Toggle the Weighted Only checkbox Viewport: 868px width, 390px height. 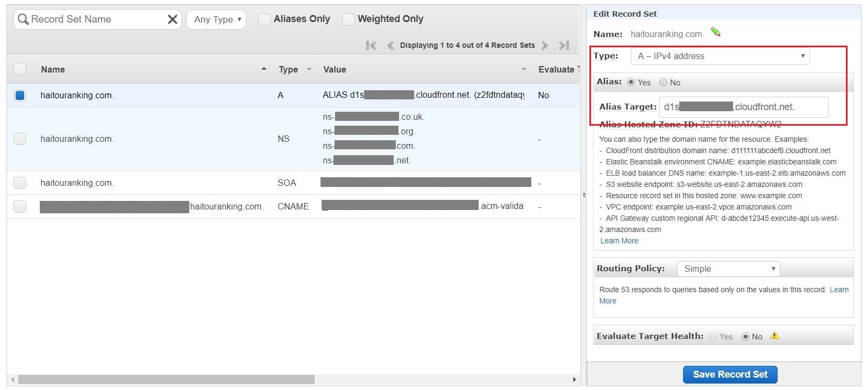pyautogui.click(x=348, y=19)
